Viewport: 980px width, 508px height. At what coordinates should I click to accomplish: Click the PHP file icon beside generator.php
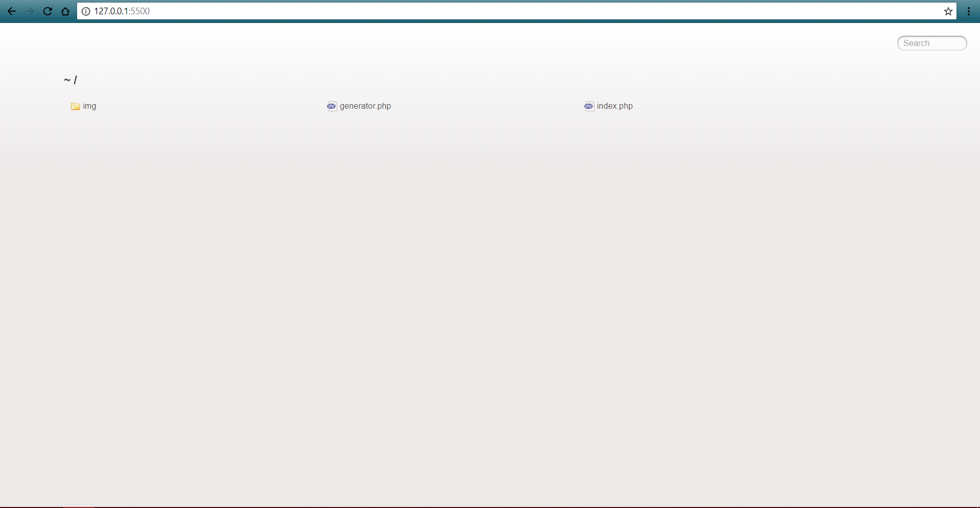[332, 106]
